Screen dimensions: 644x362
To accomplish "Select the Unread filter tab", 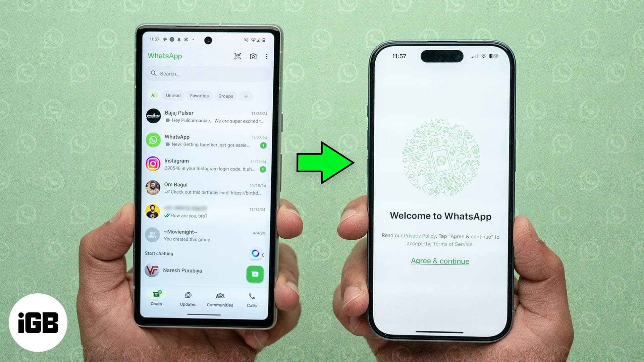I will [173, 96].
